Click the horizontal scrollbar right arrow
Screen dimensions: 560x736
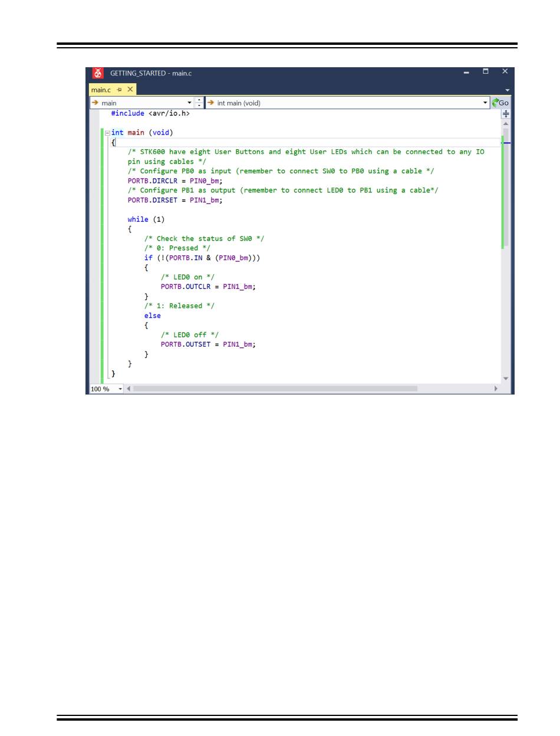496,389
